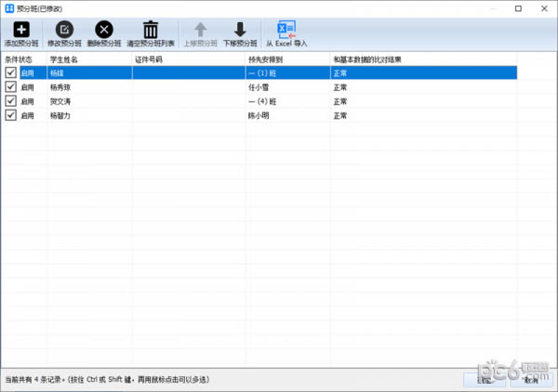Click the 预先安排到 column header
Screen dimensions: 558x392
(x=286, y=59)
